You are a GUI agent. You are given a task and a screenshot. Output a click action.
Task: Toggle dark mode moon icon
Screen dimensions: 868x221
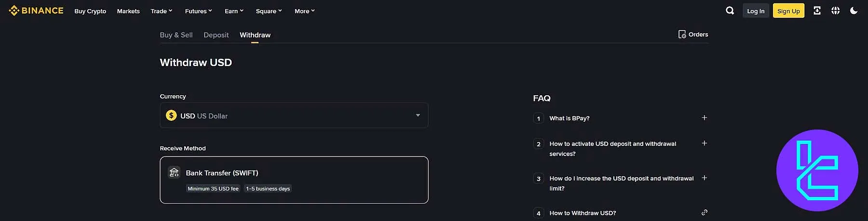(x=854, y=11)
